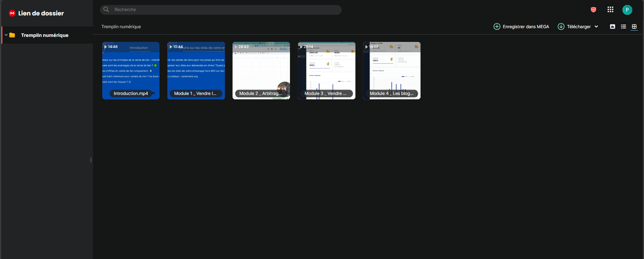Collapse the Tremplin numérique tree chevron
This screenshot has height=259, width=644.
[x=6, y=35]
